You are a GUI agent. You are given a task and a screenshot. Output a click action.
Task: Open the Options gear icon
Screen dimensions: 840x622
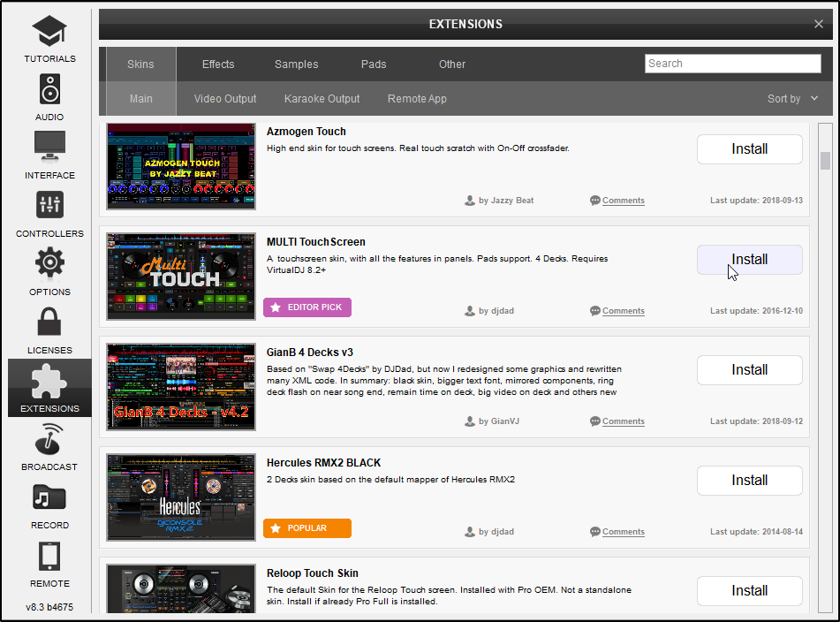point(49,262)
